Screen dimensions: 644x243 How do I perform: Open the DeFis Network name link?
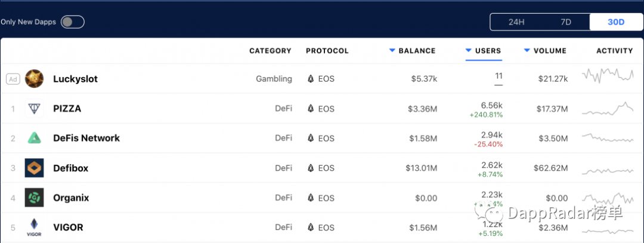(x=86, y=138)
